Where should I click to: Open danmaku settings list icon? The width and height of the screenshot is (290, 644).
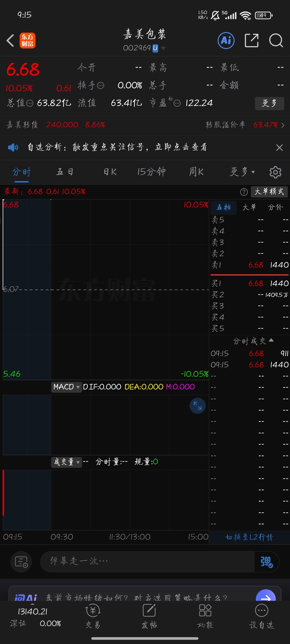point(21,562)
